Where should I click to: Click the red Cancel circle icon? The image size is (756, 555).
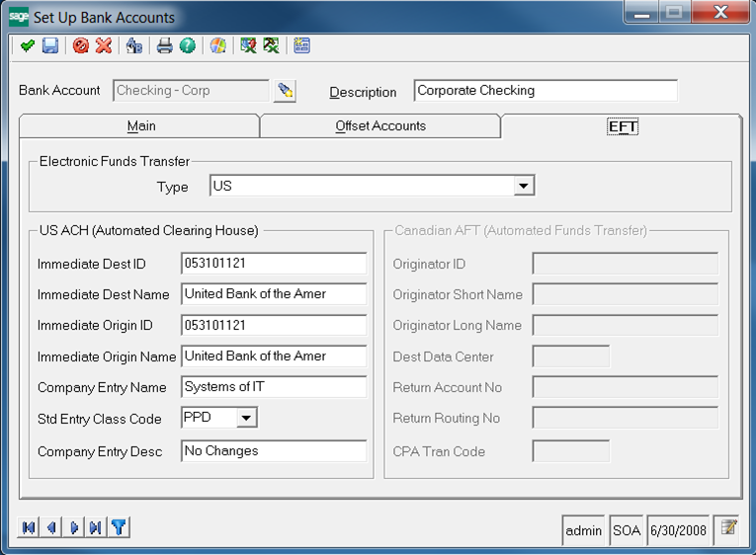click(81, 45)
